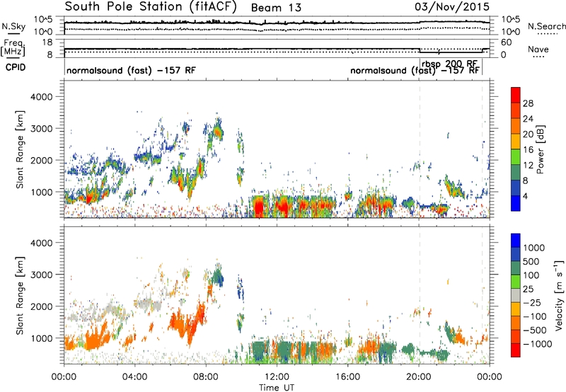Viewport: 566px width, 392px height.
Task: Click the date '03/Nov/2015'
Action: coord(452,6)
